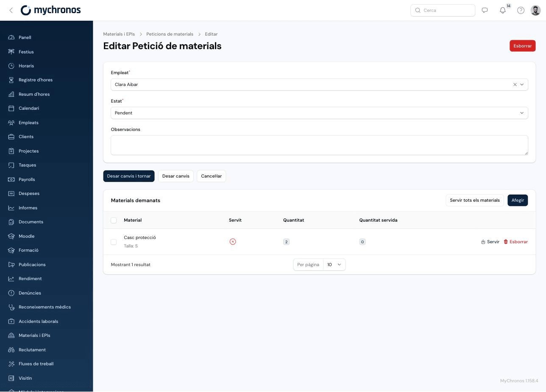Click the Clients briefcase icon
546x392 pixels.
pyautogui.click(x=11, y=136)
